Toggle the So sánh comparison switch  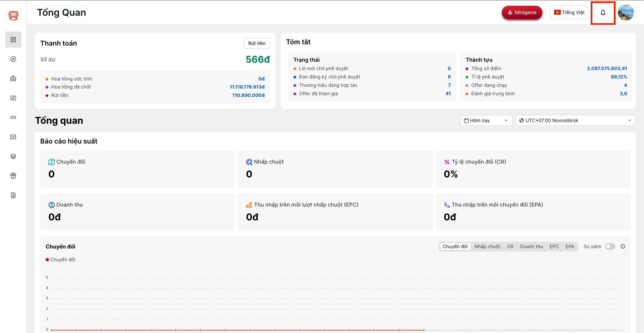coord(610,246)
